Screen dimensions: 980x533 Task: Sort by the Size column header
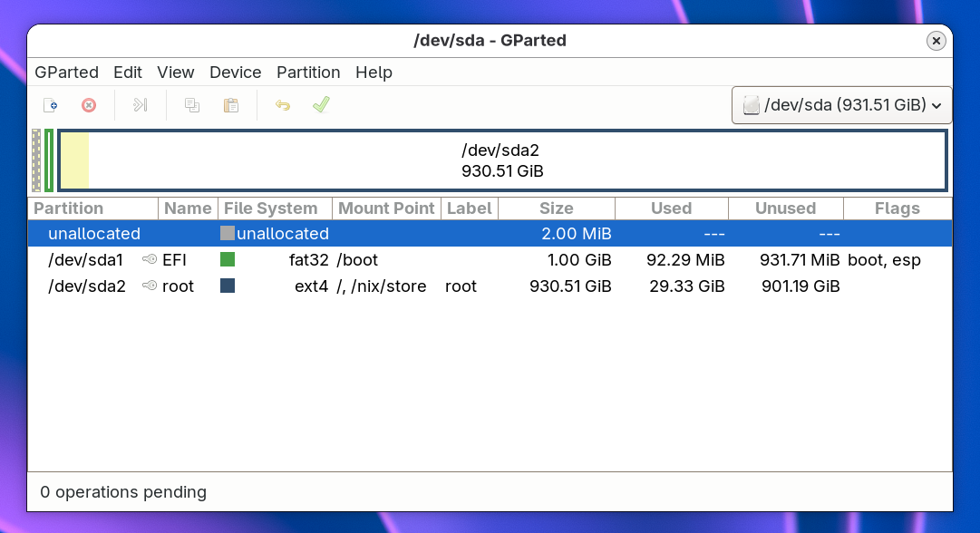556,208
